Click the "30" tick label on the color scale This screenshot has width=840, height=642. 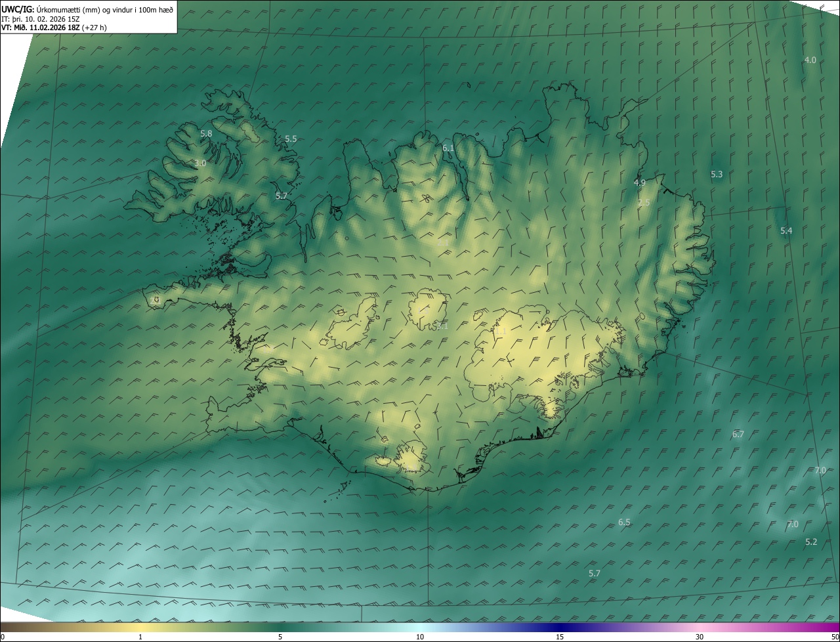click(700, 637)
